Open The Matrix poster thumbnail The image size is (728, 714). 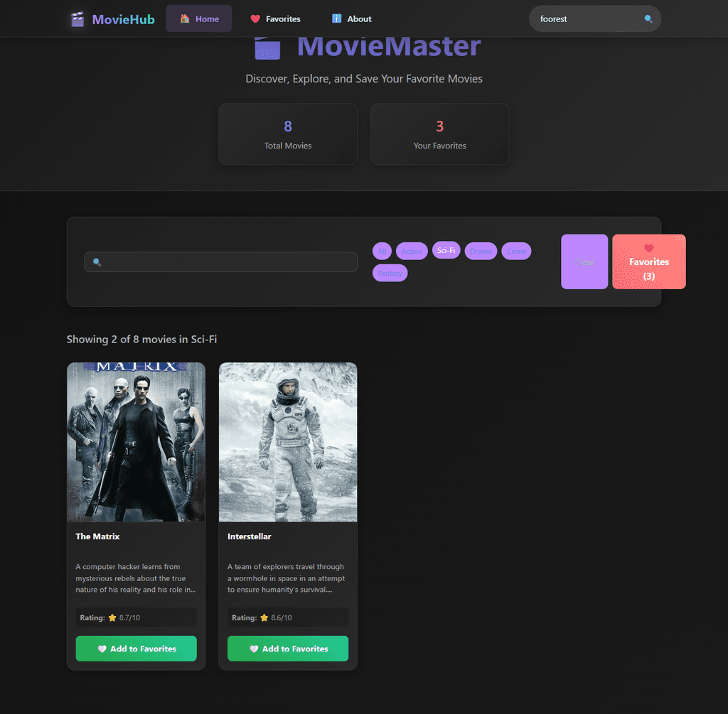[x=136, y=442]
